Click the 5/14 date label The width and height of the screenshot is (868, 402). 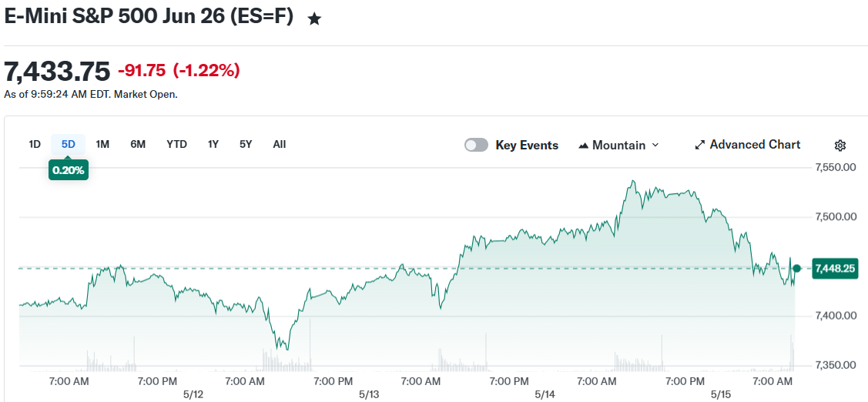coord(545,395)
